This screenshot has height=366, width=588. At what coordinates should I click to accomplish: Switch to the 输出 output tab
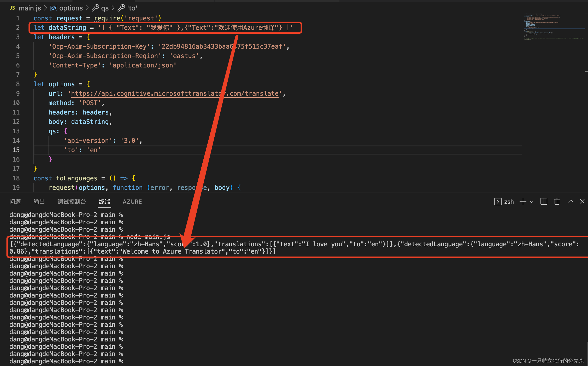[x=39, y=202]
